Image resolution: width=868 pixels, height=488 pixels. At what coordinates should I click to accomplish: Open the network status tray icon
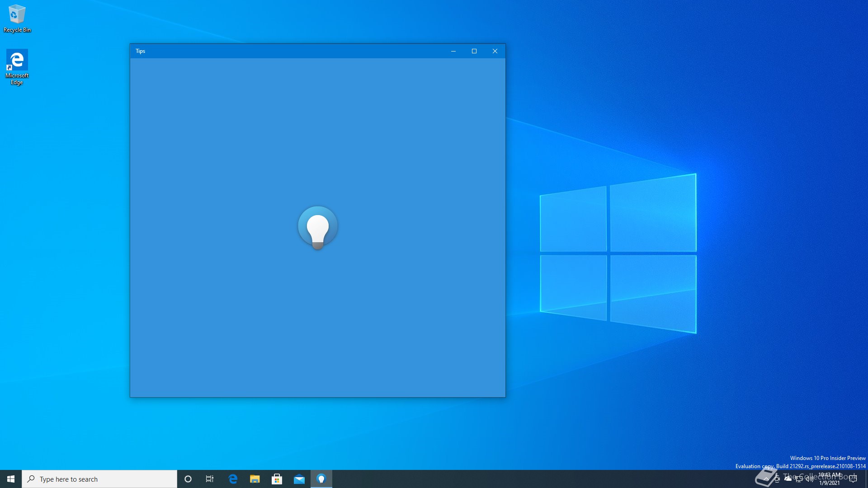(799, 479)
